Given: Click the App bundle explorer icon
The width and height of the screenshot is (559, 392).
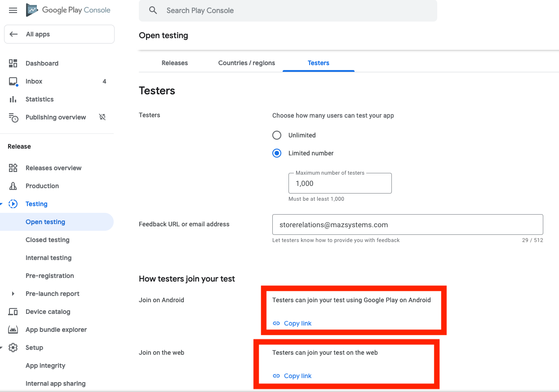Looking at the screenshot, I should click(x=13, y=330).
